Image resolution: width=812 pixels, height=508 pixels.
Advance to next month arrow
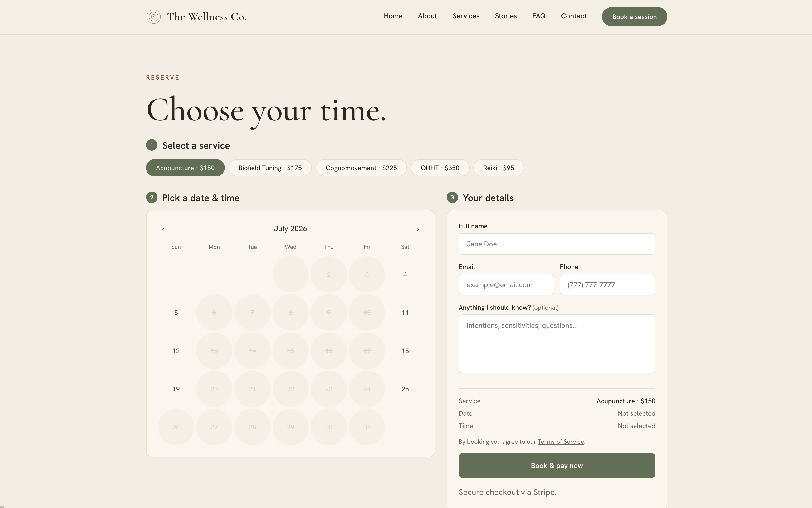(415, 229)
